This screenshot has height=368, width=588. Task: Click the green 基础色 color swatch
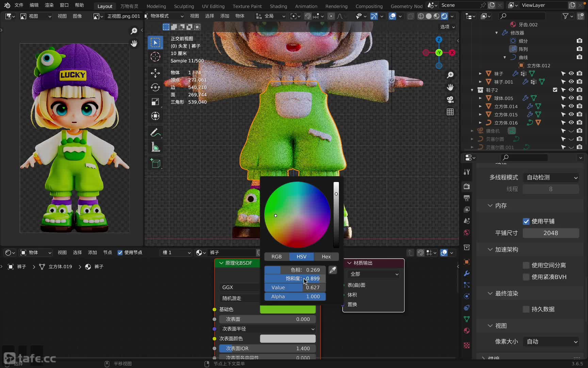point(288,309)
